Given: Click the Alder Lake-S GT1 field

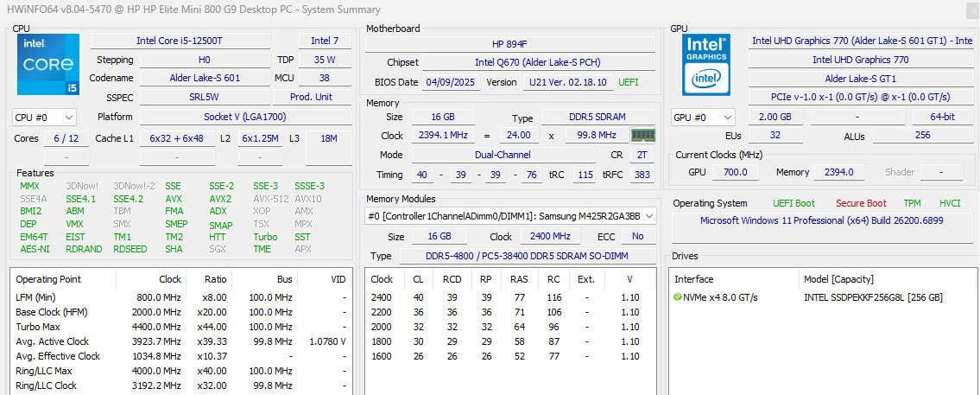Looking at the screenshot, I should click(862, 79).
